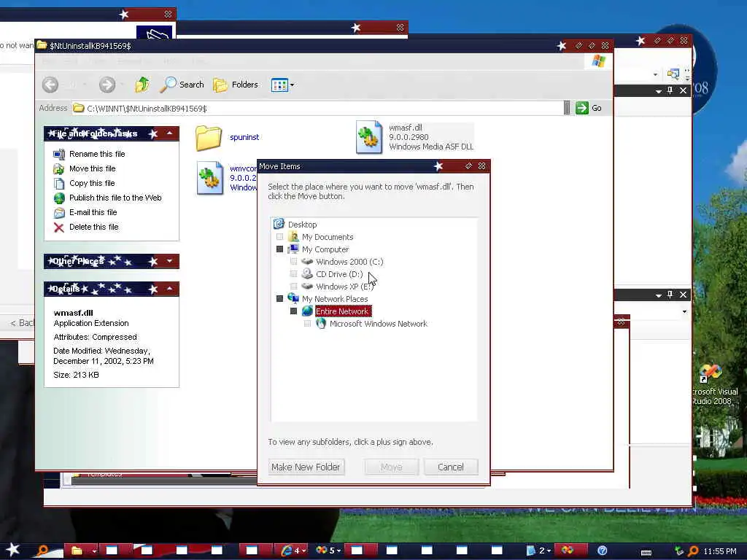Rename this file task link
Image resolution: width=747 pixels, height=560 pixels.
pyautogui.click(x=97, y=154)
